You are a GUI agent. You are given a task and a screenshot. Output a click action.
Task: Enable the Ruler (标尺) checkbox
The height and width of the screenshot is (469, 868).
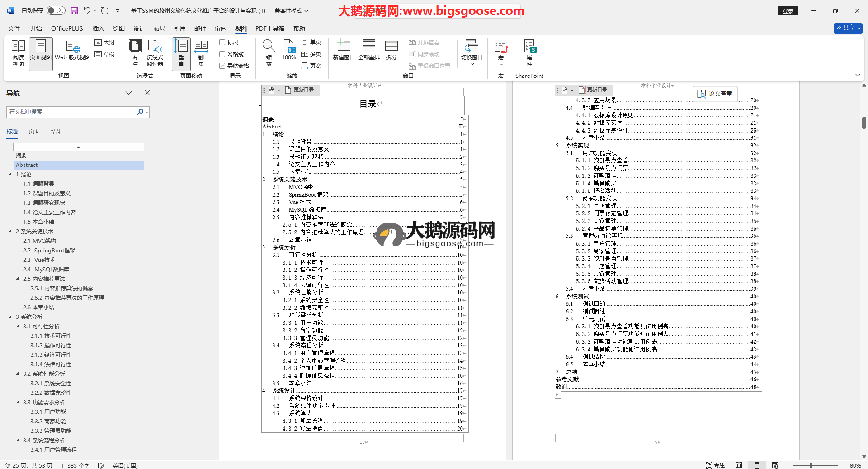222,43
